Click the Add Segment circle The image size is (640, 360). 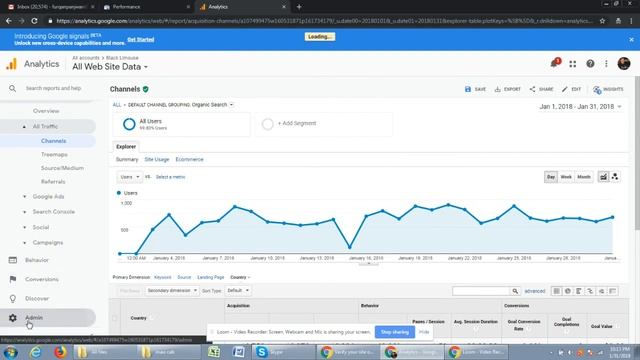tap(267, 124)
